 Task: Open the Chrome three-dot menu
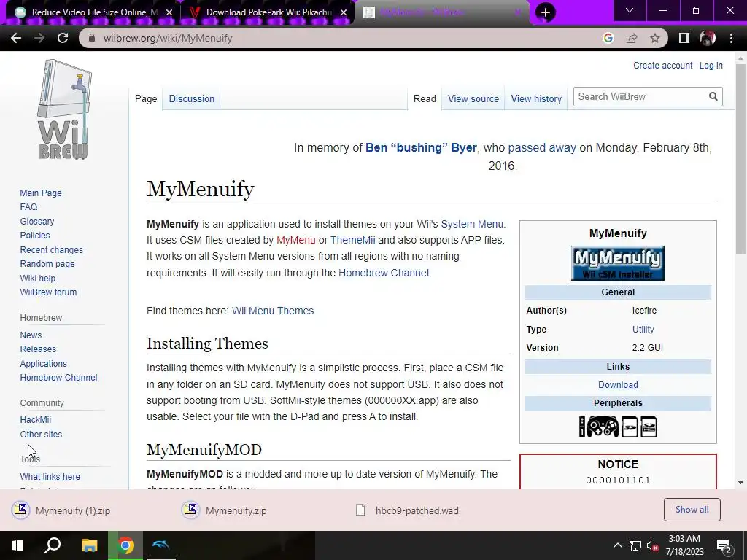pyautogui.click(x=731, y=38)
